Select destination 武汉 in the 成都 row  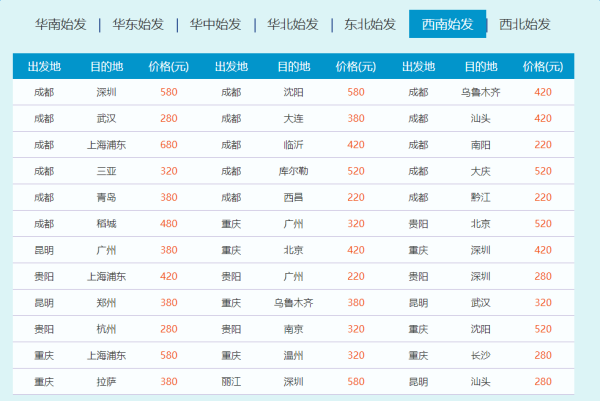[106, 119]
